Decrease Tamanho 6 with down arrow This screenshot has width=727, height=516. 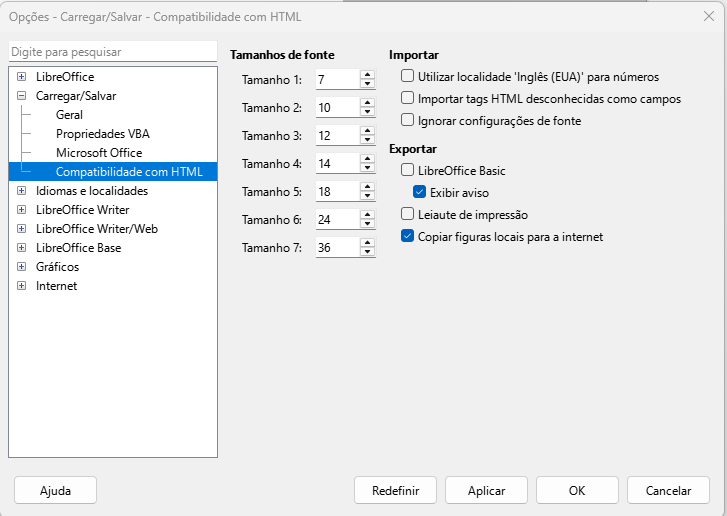click(367, 224)
